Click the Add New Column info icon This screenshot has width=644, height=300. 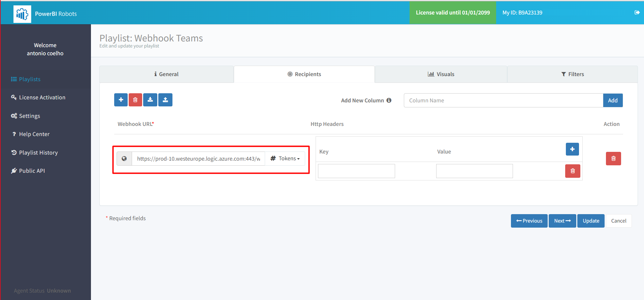389,100
